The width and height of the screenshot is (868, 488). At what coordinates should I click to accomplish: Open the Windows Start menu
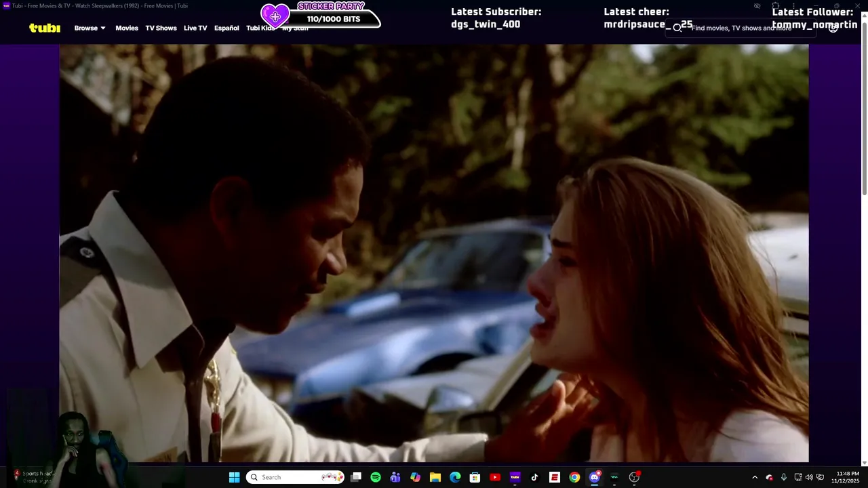234,477
